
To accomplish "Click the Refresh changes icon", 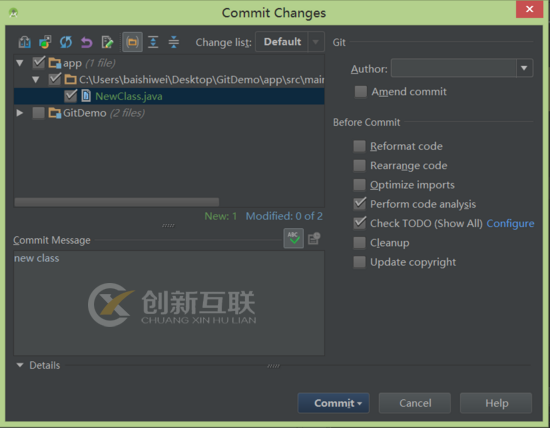I will coord(66,42).
